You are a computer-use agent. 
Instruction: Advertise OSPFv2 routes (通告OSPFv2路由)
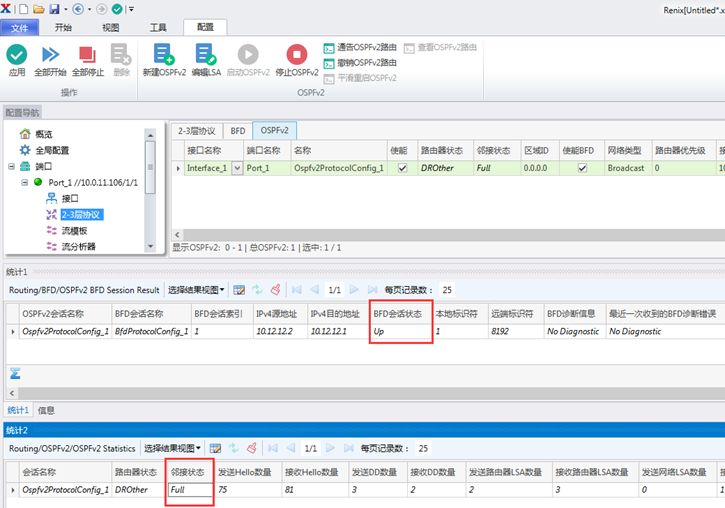(360, 47)
